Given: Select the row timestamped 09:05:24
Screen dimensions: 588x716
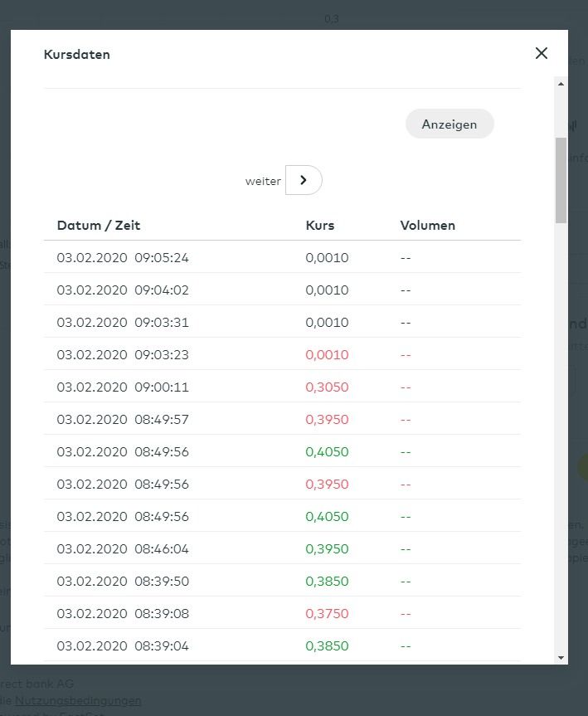Looking at the screenshot, I should pos(123,258).
